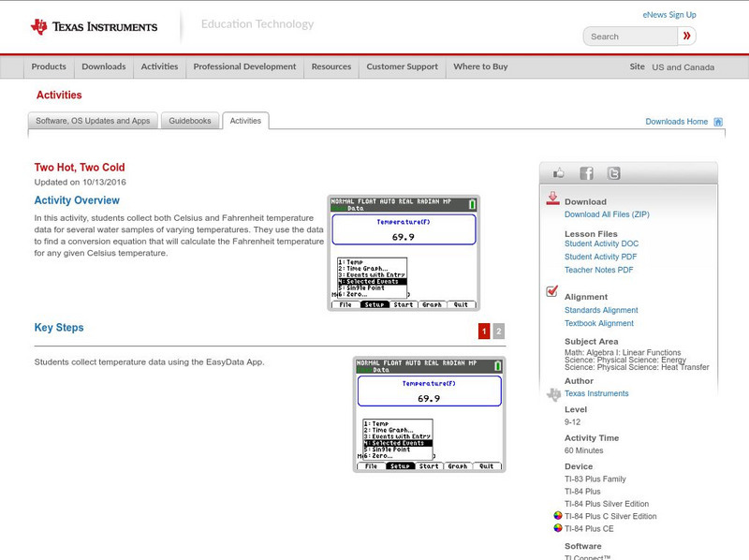Click 'TI-84 Plus CE' device text

(x=589, y=528)
